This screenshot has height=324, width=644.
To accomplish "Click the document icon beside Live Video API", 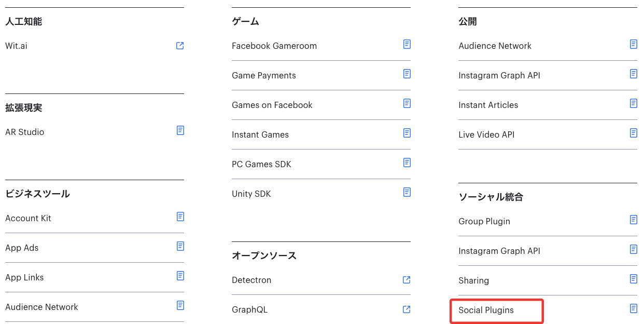I will tap(634, 133).
